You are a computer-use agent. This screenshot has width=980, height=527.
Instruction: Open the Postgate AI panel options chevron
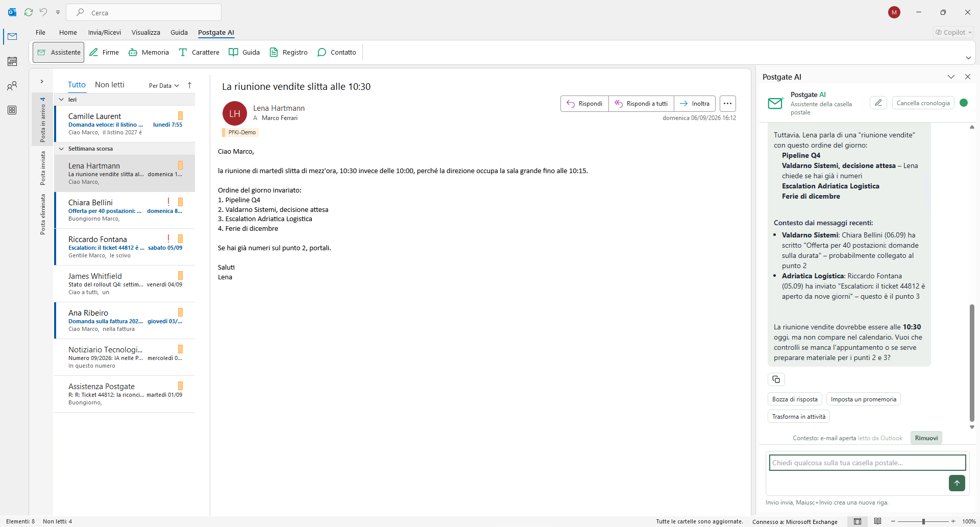pos(951,77)
